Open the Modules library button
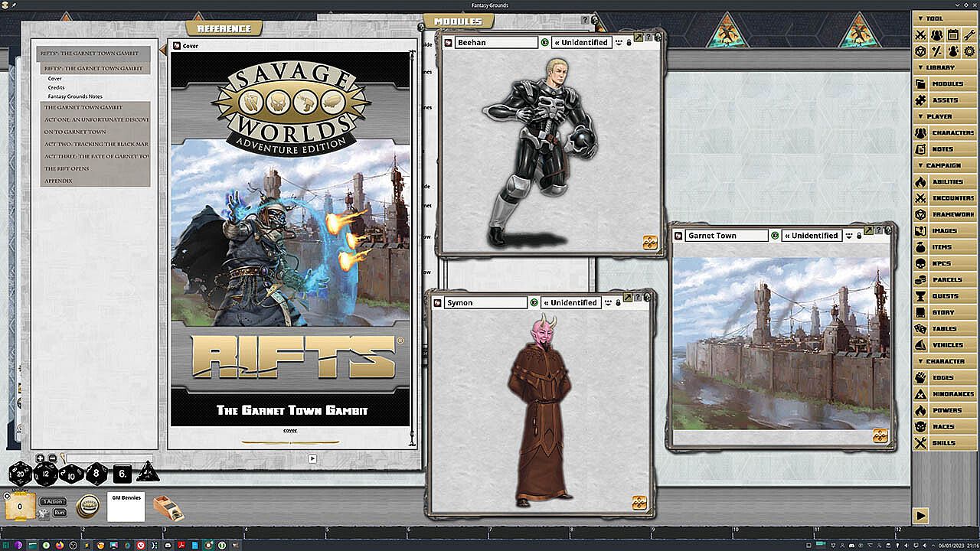 pos(945,83)
